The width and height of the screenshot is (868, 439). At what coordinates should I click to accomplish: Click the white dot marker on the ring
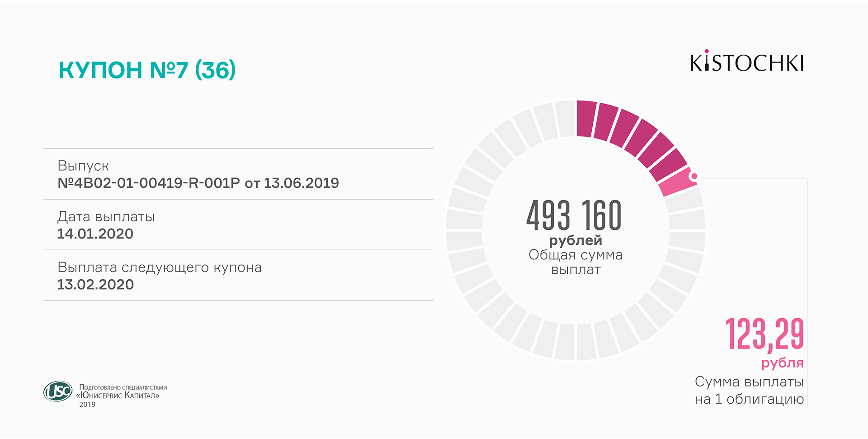click(694, 176)
